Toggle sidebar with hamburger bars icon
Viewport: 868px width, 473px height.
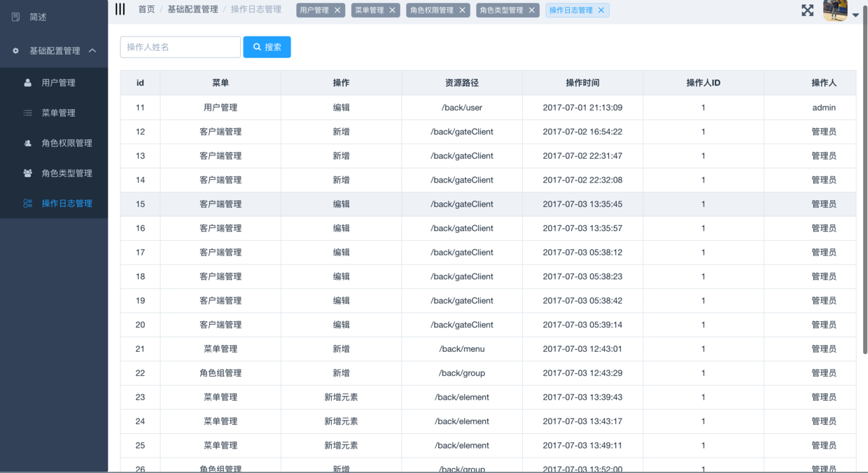(x=120, y=9)
